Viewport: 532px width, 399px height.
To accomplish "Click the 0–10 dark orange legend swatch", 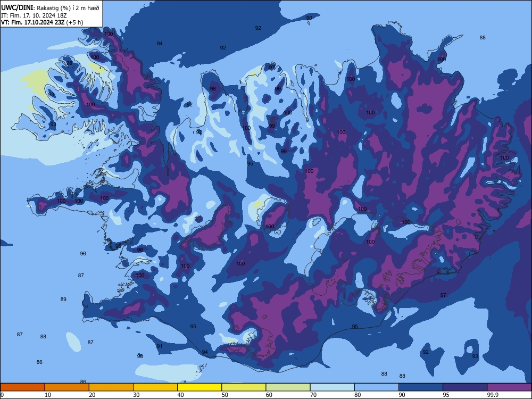I will pyautogui.click(x=22, y=387).
